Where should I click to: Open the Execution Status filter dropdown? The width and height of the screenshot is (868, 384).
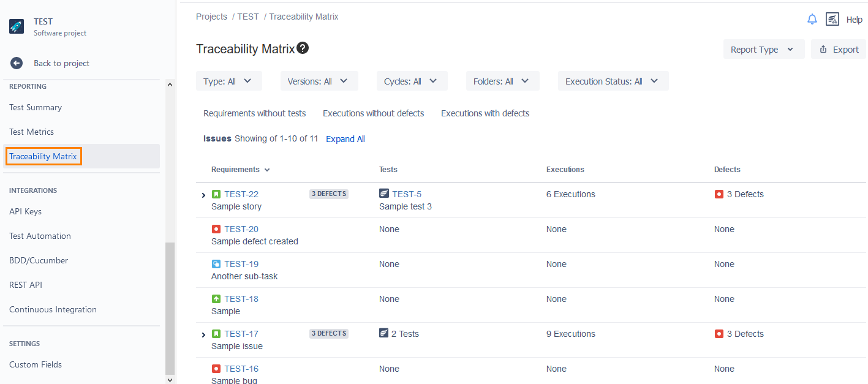(x=613, y=81)
